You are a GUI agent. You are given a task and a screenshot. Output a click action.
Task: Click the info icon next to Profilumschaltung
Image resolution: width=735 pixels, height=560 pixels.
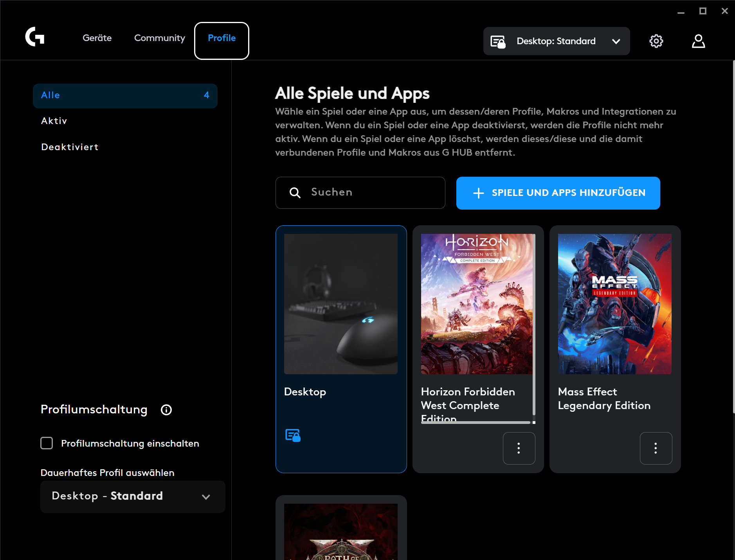pyautogui.click(x=166, y=410)
